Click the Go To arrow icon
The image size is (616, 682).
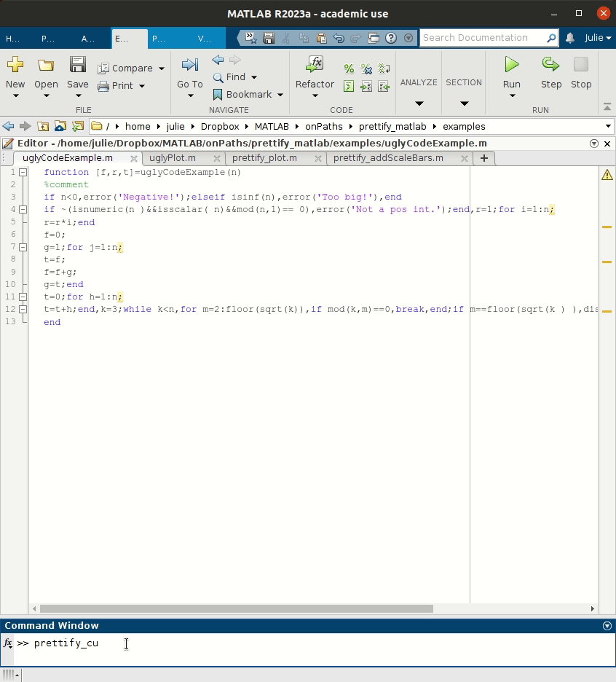point(190,64)
